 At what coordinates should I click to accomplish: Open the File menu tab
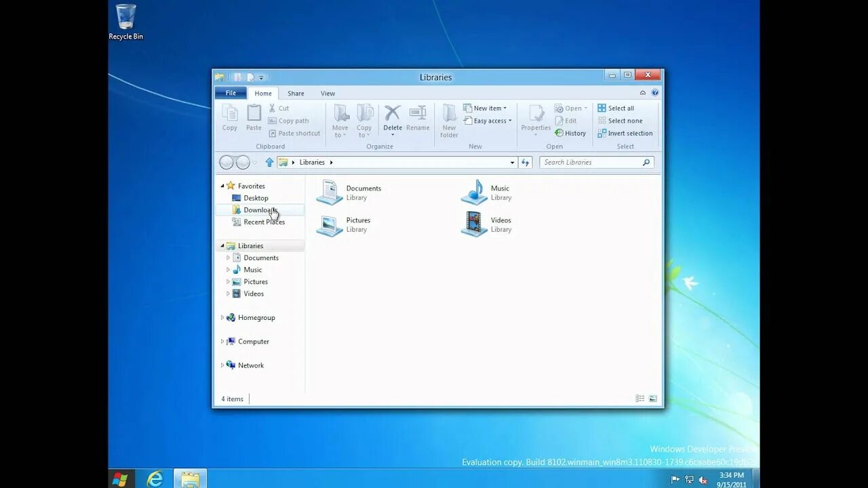coord(231,93)
